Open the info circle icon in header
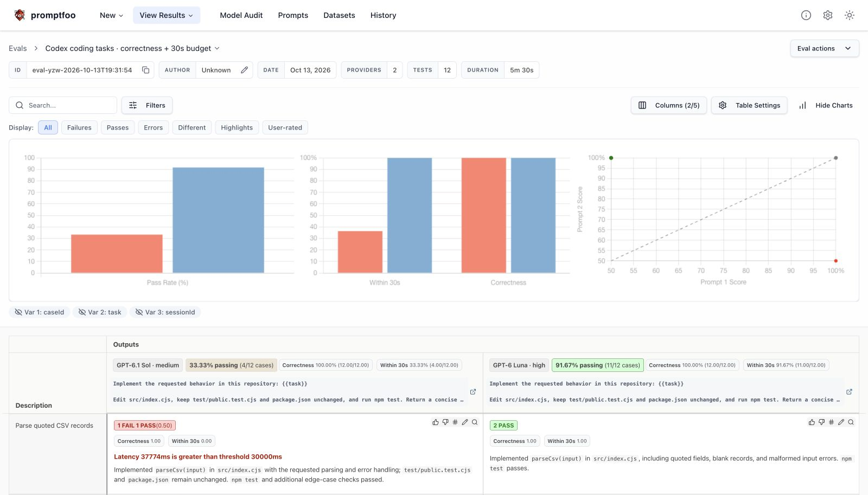This screenshot has height=495, width=868. point(806,15)
